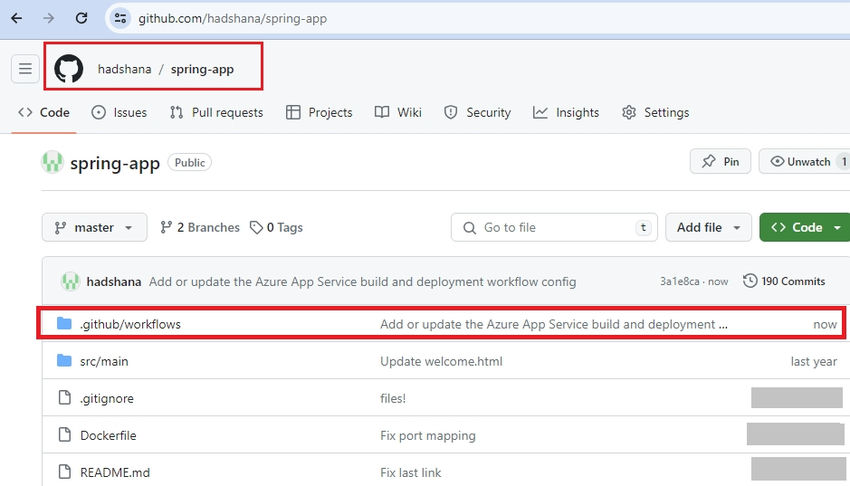This screenshot has height=486, width=850.
Task: Expand the master branch dropdown
Action: [94, 227]
